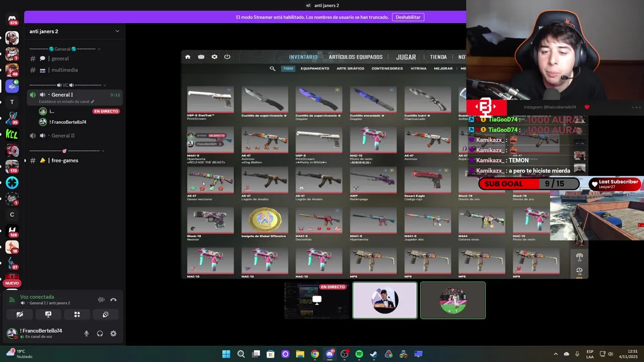Open the Windows Start menu
Viewport: 644px width, 362px height.
[226, 354]
